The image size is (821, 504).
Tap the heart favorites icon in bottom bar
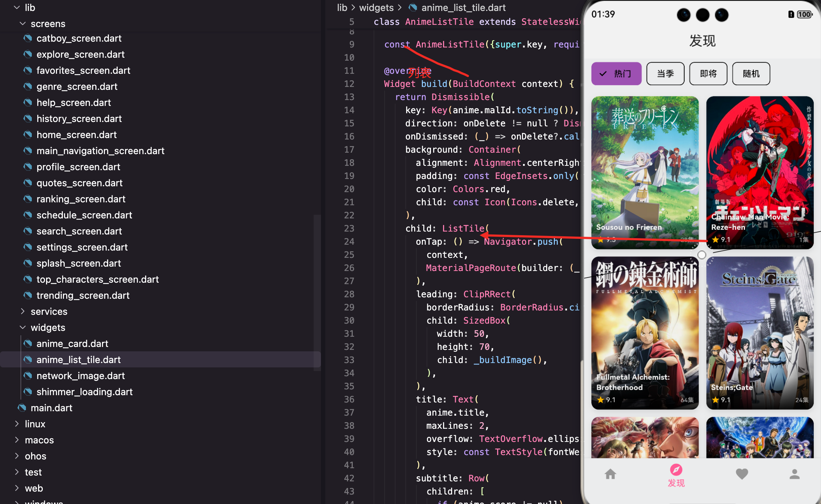pyautogui.click(x=742, y=474)
